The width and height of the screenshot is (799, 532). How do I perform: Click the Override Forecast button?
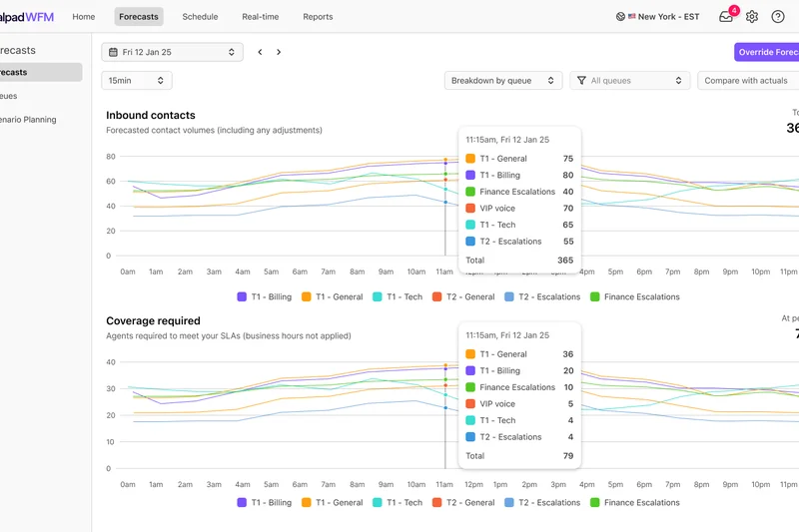click(767, 52)
